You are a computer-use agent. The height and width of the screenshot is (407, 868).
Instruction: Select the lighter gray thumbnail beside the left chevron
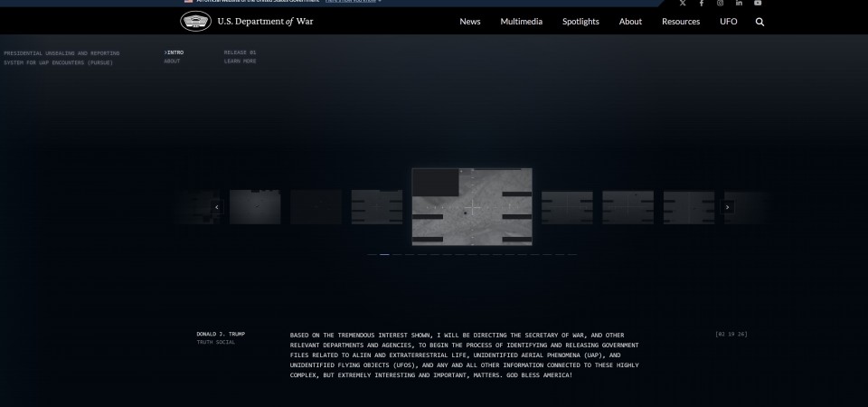pos(255,207)
